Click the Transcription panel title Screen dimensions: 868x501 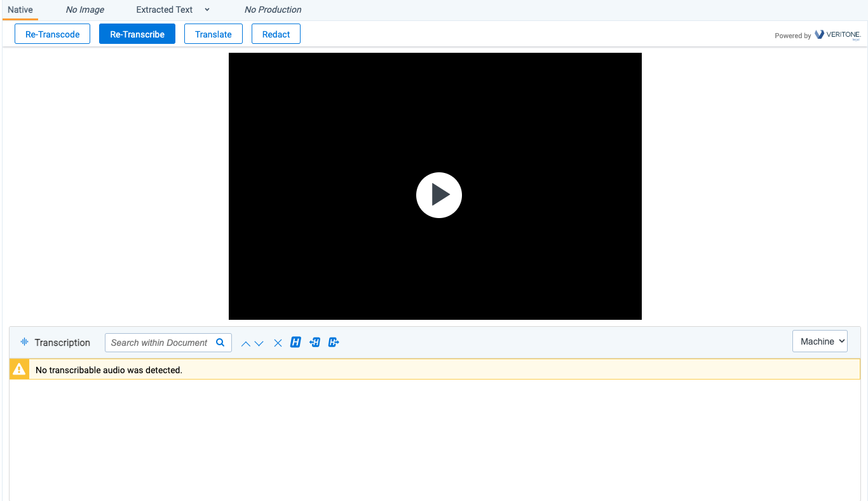(62, 343)
